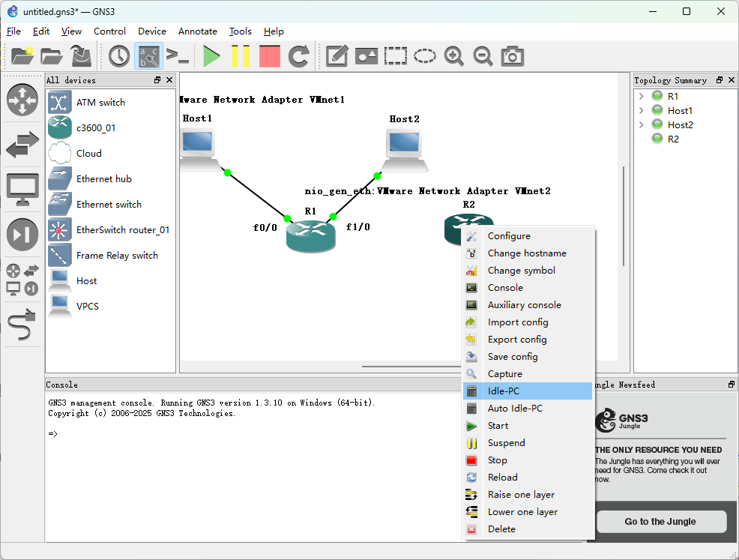Choose Change symbol from context menu

(528, 271)
